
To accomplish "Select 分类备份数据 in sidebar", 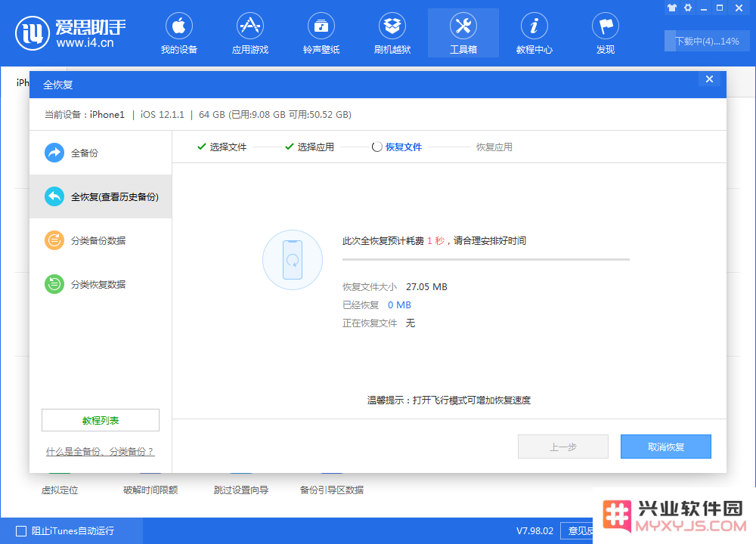I will [101, 240].
